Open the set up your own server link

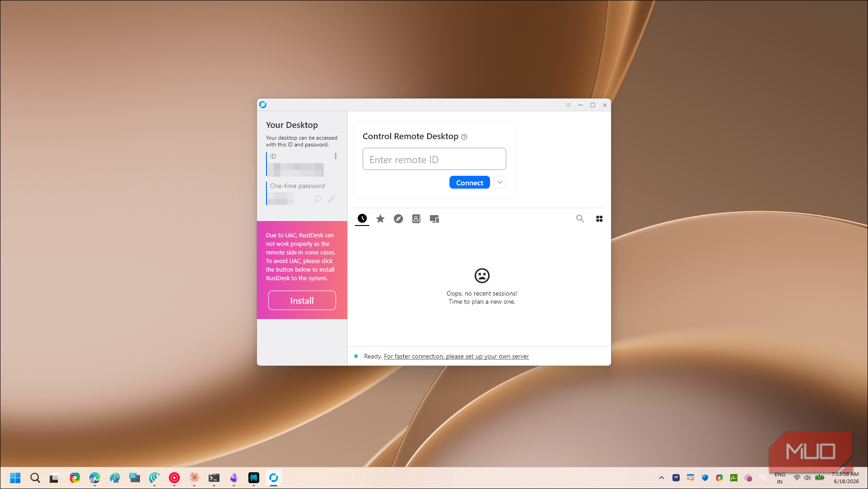point(456,356)
